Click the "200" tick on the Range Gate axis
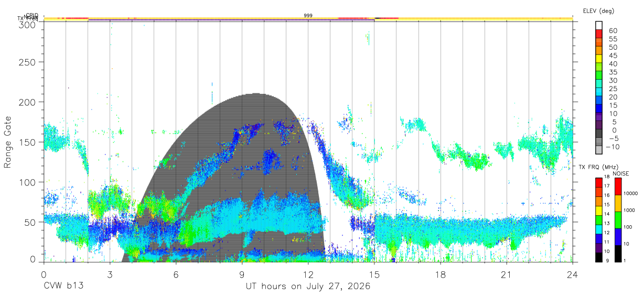 pyautogui.click(x=27, y=102)
